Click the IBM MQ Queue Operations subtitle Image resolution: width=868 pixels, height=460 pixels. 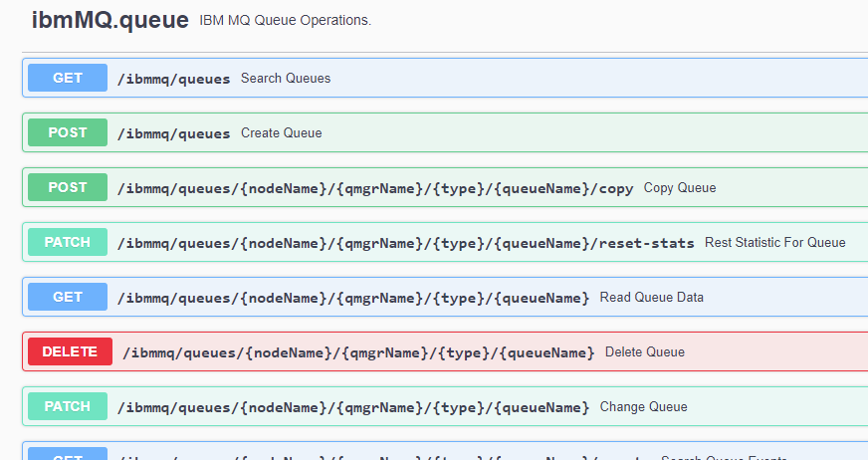click(x=285, y=21)
